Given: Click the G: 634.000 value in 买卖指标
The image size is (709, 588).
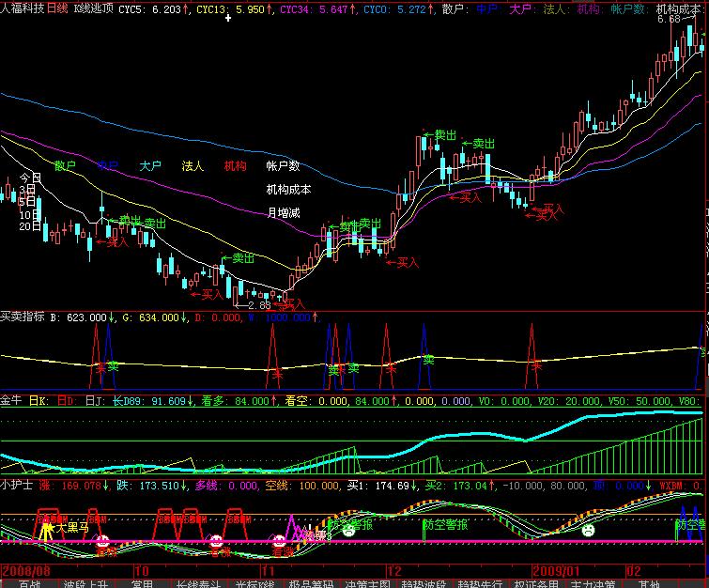Looking at the screenshot, I should (x=156, y=317).
